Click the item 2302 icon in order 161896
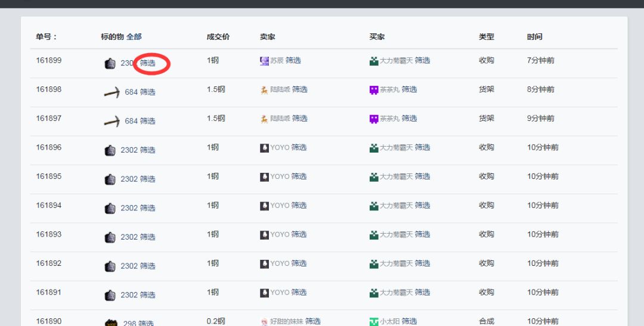 click(x=110, y=150)
